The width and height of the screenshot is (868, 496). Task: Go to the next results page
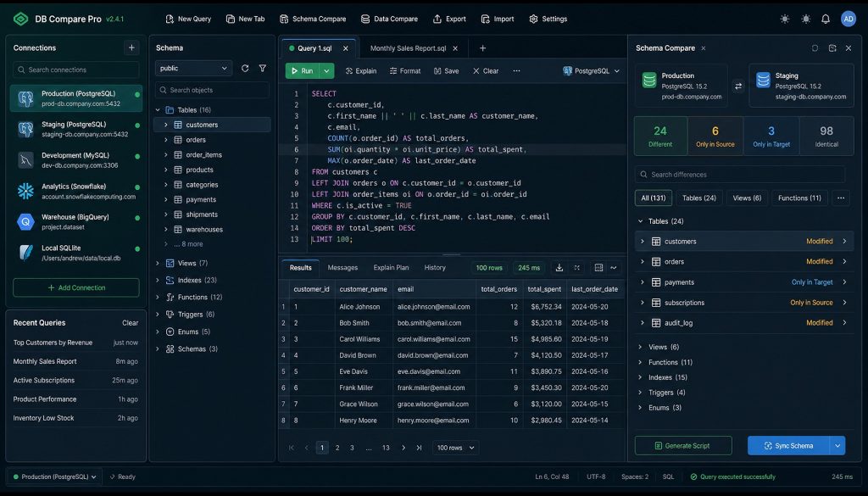pyautogui.click(x=403, y=448)
